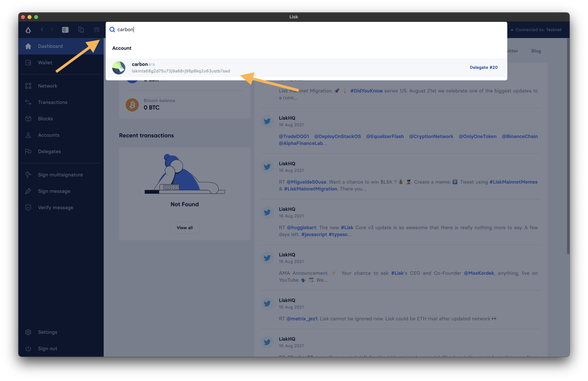The height and width of the screenshot is (381, 588).
Task: Click the Sign message pen icon
Action: click(x=28, y=191)
